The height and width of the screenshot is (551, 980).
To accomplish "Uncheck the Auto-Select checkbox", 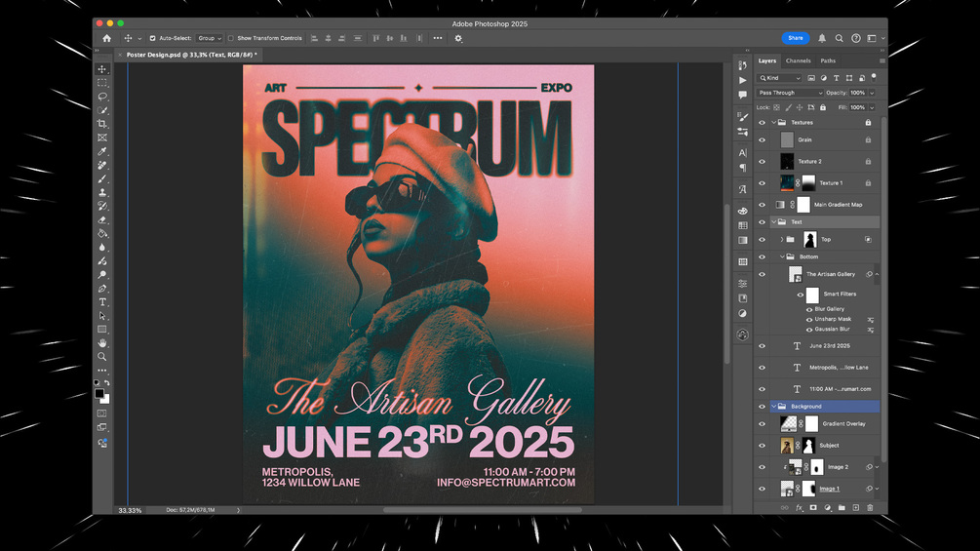I will (152, 38).
